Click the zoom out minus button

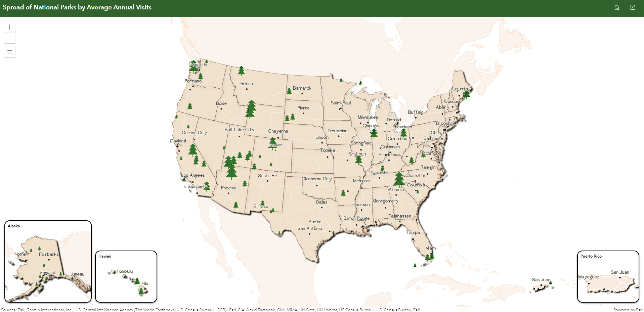click(10, 38)
